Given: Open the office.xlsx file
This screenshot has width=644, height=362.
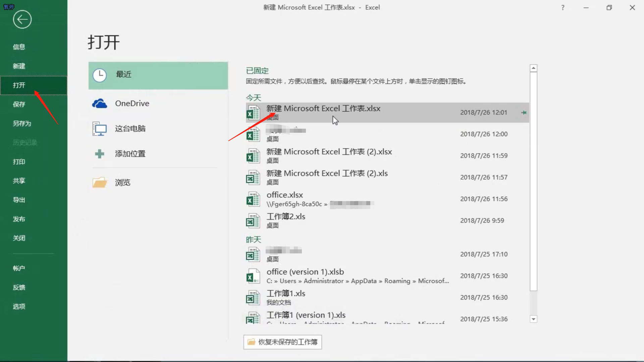Looking at the screenshot, I should (387, 199).
